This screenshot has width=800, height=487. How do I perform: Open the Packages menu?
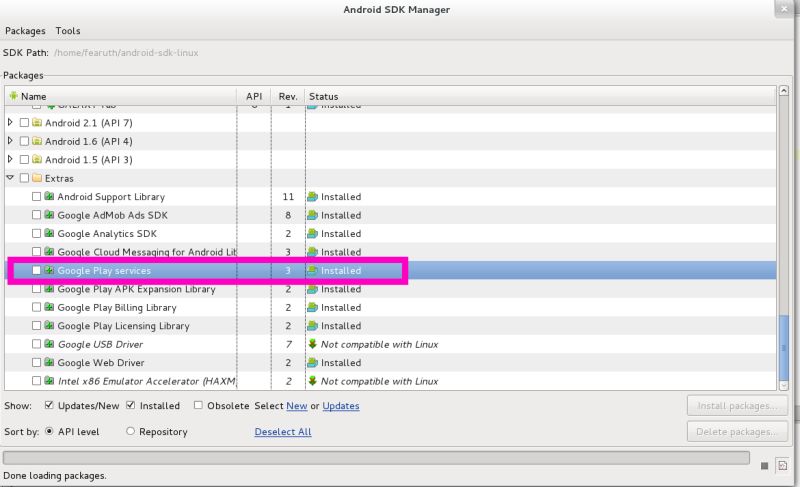[25, 31]
